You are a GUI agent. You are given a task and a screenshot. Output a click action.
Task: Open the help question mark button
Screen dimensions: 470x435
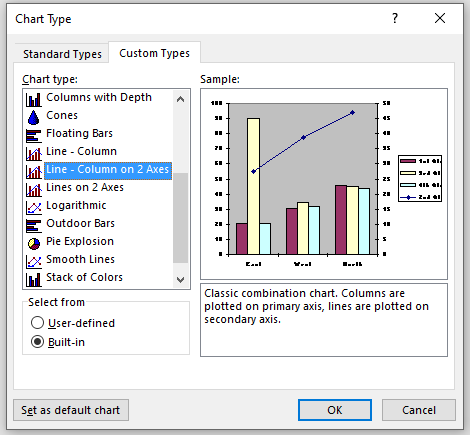[395, 18]
